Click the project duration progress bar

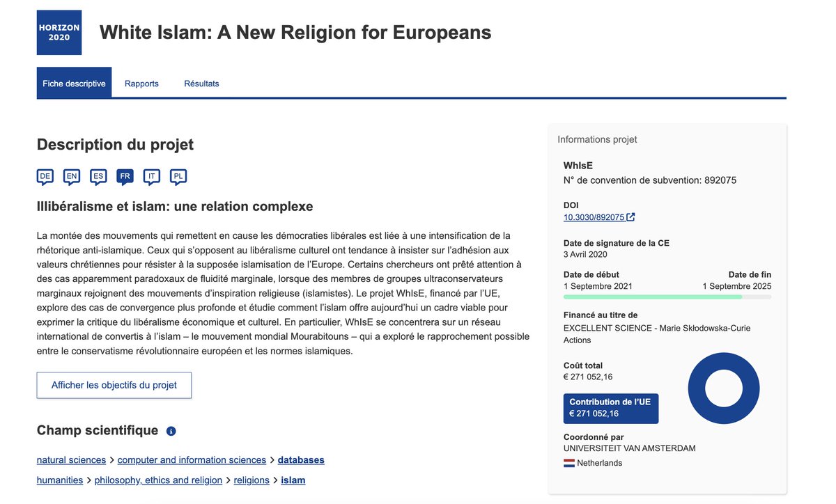click(667, 297)
